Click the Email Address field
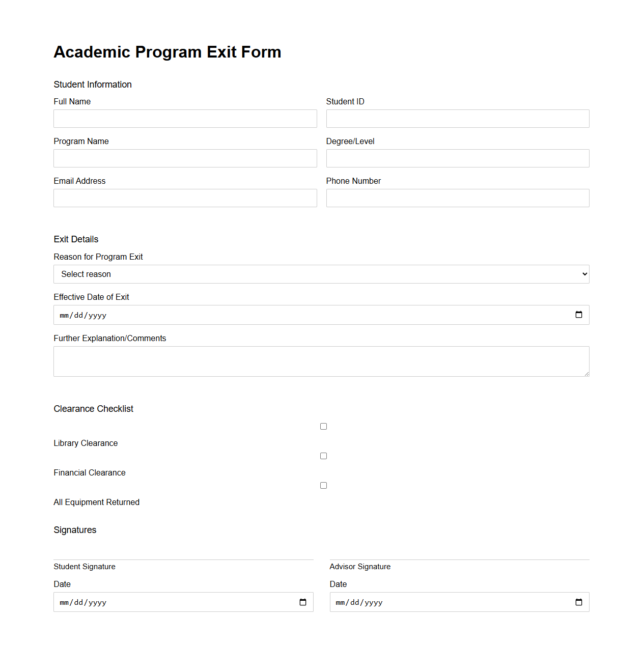Screen dimensions: 643x672 pos(185,198)
